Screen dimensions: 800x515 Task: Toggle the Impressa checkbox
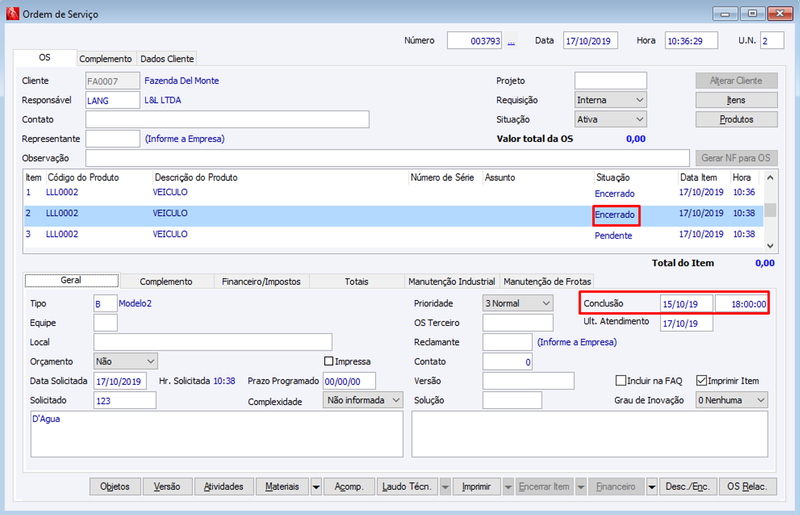(329, 361)
